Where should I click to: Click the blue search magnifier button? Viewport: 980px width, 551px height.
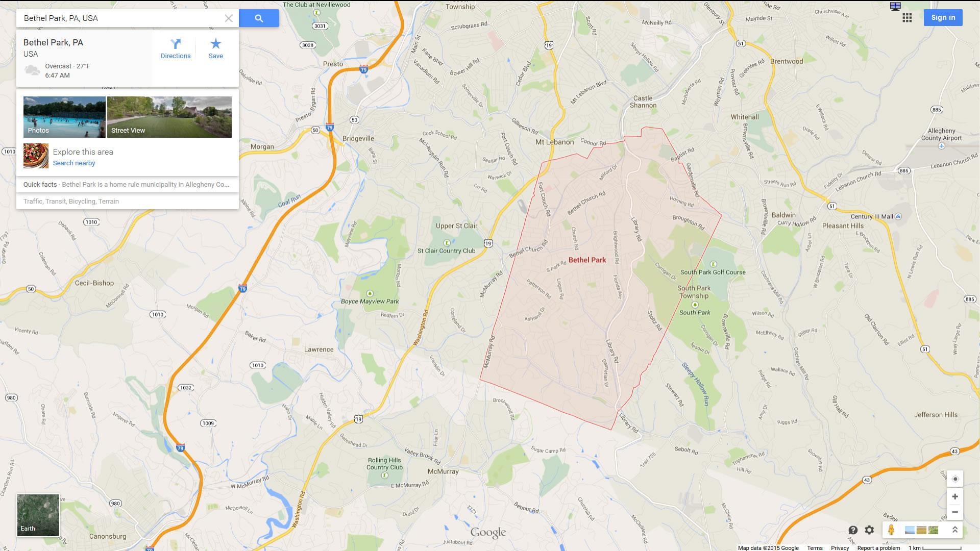point(259,18)
